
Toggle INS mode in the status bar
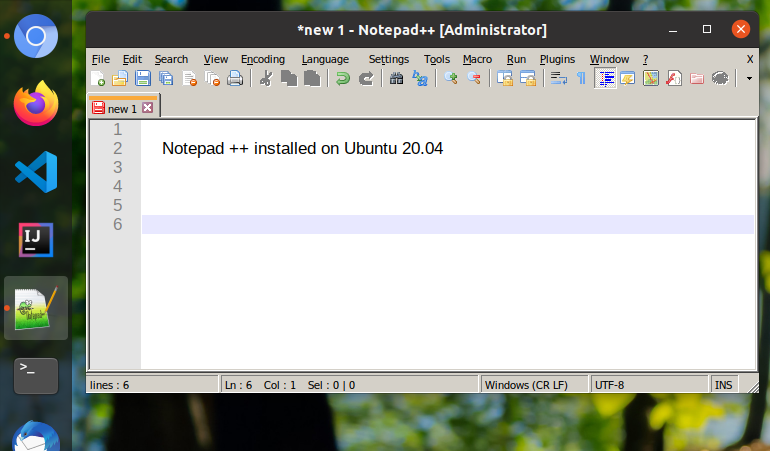pyautogui.click(x=723, y=385)
